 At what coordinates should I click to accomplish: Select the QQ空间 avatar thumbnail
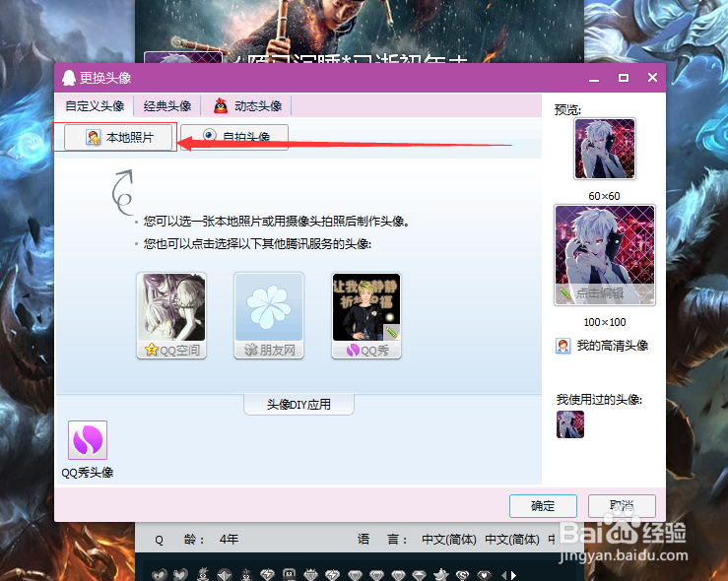(171, 315)
